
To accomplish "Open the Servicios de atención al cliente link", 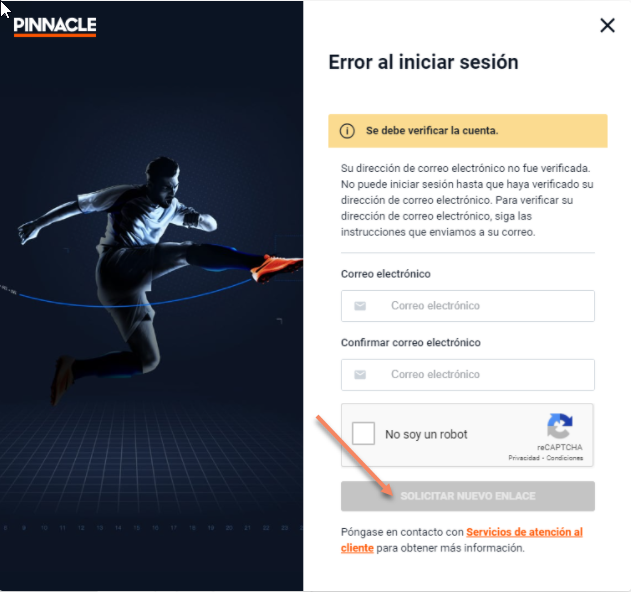I will click(x=462, y=540).
